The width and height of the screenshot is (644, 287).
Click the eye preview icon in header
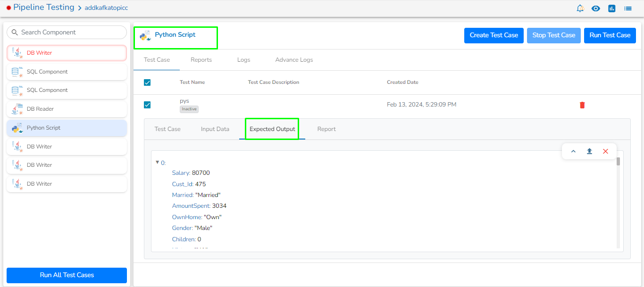(x=596, y=8)
